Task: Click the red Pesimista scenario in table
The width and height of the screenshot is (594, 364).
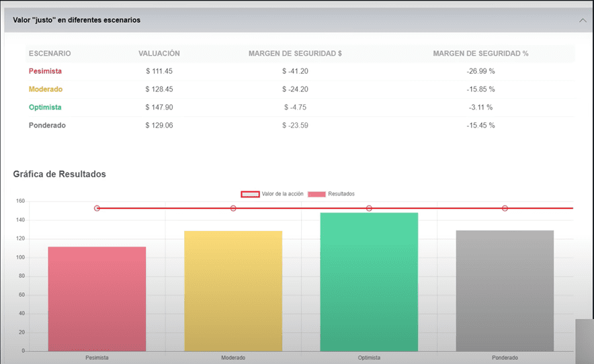Action: click(x=45, y=71)
